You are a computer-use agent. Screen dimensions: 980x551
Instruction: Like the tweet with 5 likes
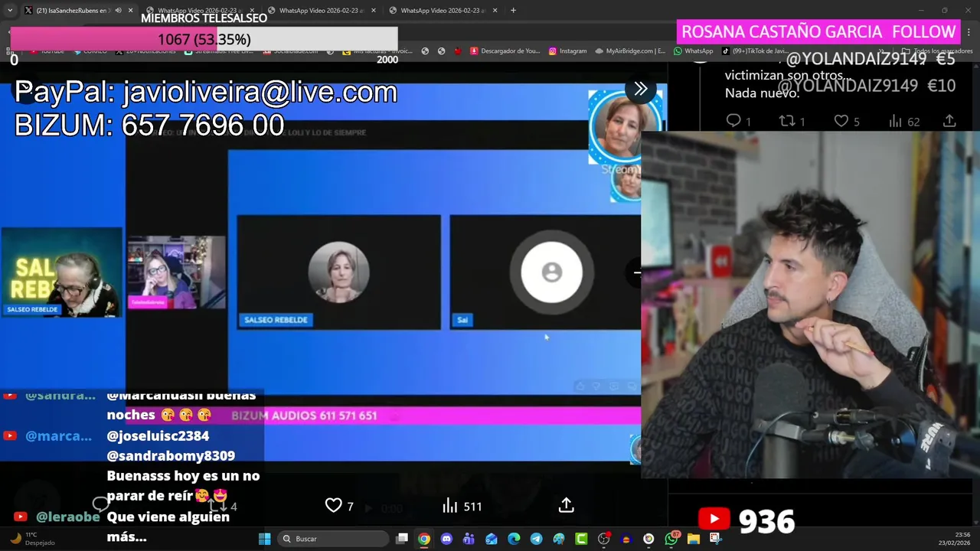[847, 121]
